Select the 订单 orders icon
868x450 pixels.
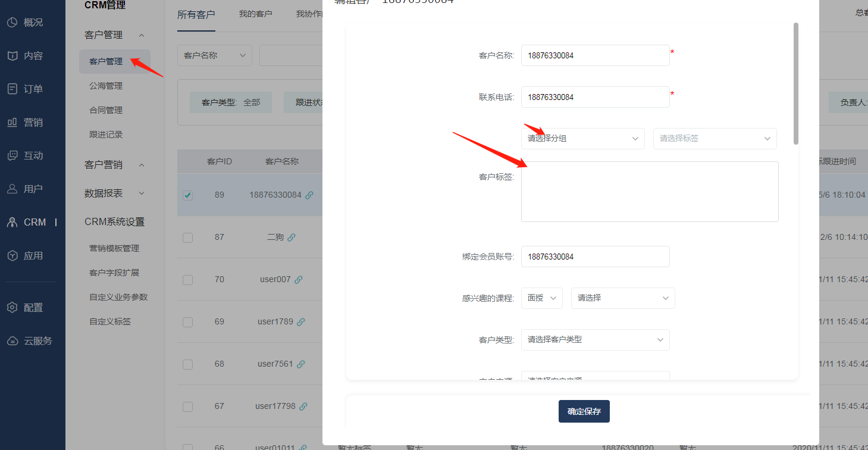click(12, 89)
